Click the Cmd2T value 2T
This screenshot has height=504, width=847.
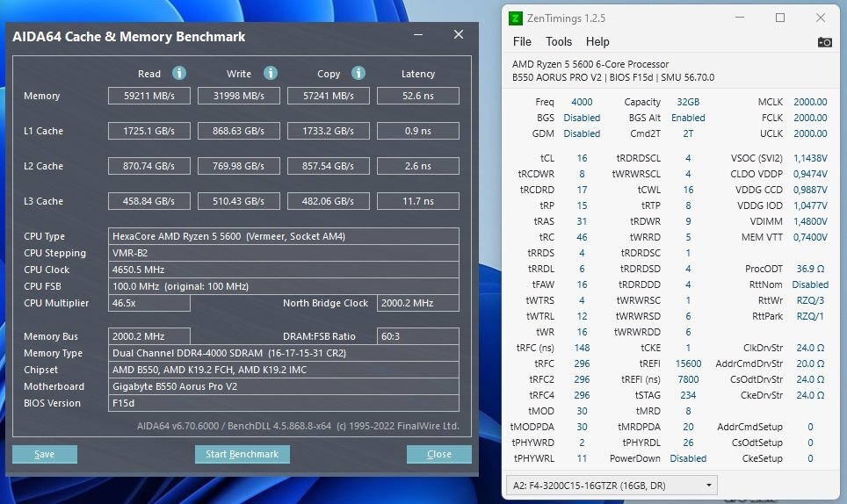(688, 133)
